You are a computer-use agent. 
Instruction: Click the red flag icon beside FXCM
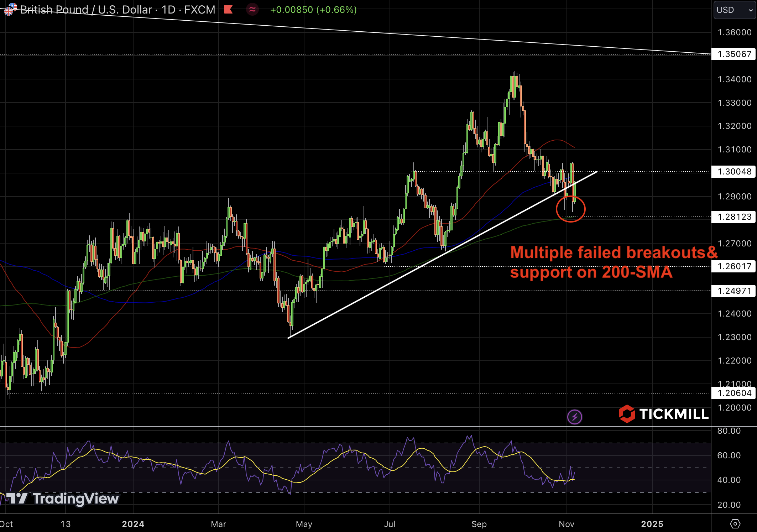pyautogui.click(x=228, y=9)
